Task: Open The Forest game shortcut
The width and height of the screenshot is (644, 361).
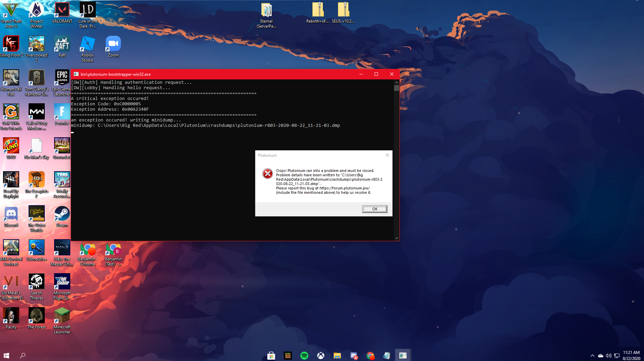Action: point(37,318)
